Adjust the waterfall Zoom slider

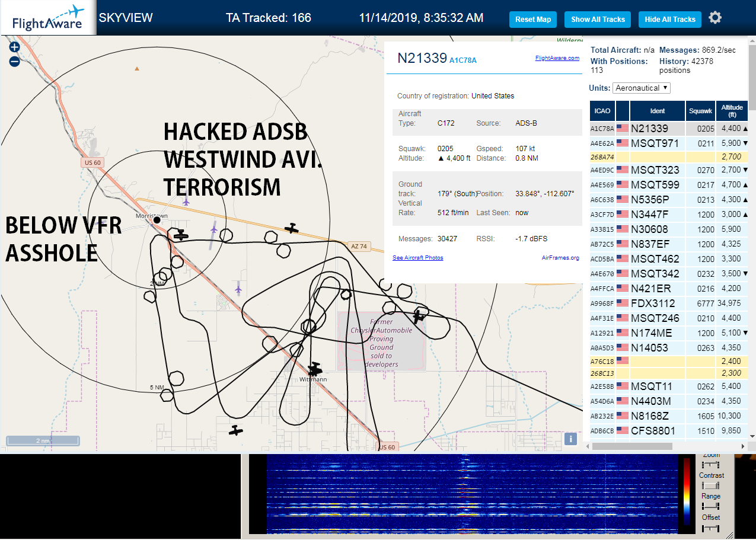pyautogui.click(x=710, y=464)
